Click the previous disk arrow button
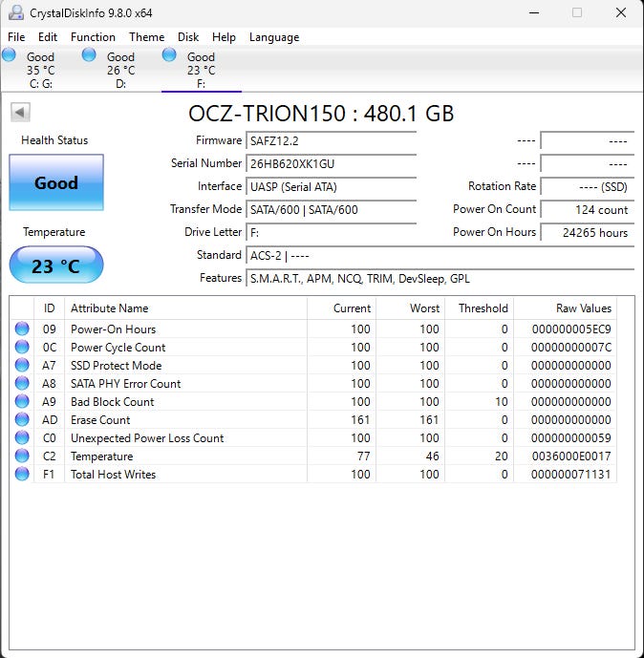The height and width of the screenshot is (658, 644). tap(20, 113)
